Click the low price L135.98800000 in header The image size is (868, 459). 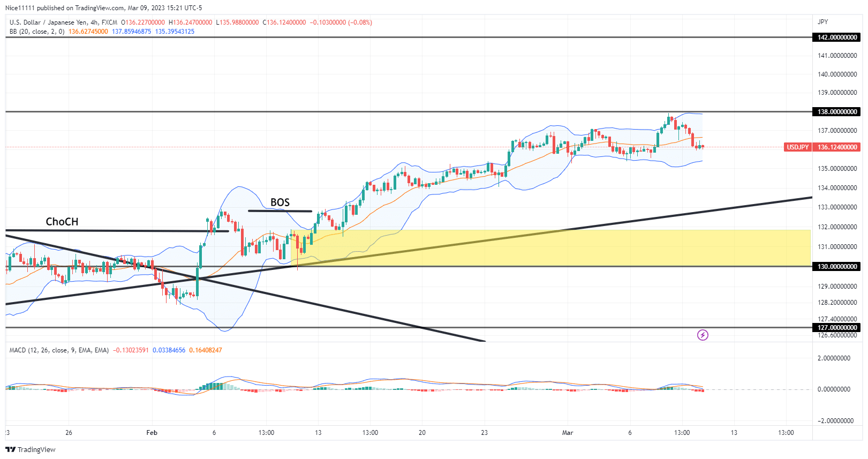(x=237, y=22)
